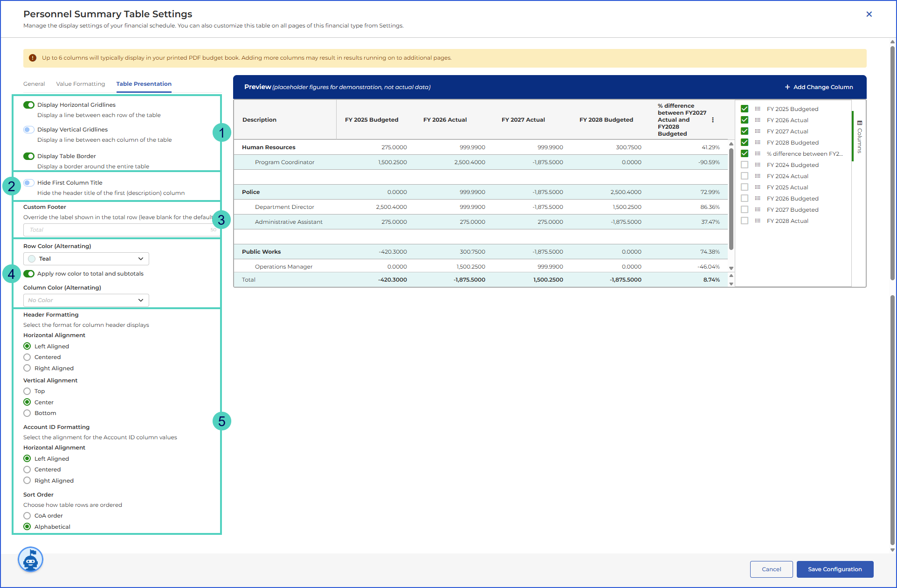
Task: Grab drag handle for FY 2027 Budgeted column
Action: coord(758,210)
